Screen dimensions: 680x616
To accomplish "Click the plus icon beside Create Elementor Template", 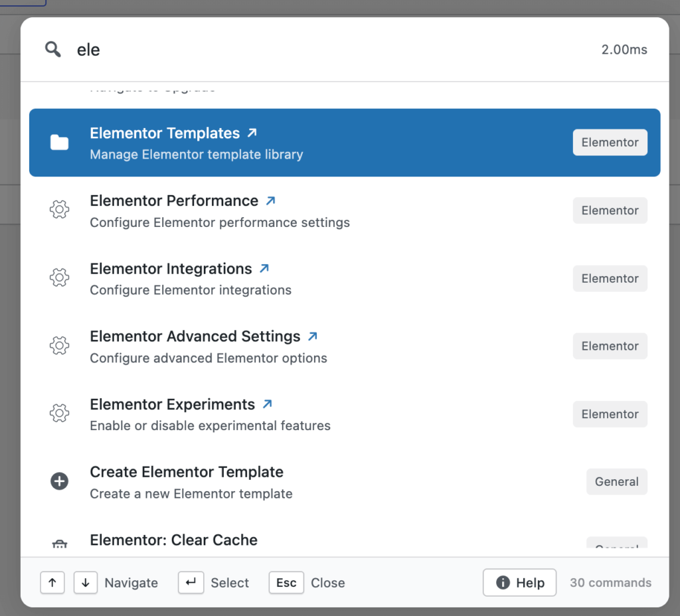I will [59, 481].
